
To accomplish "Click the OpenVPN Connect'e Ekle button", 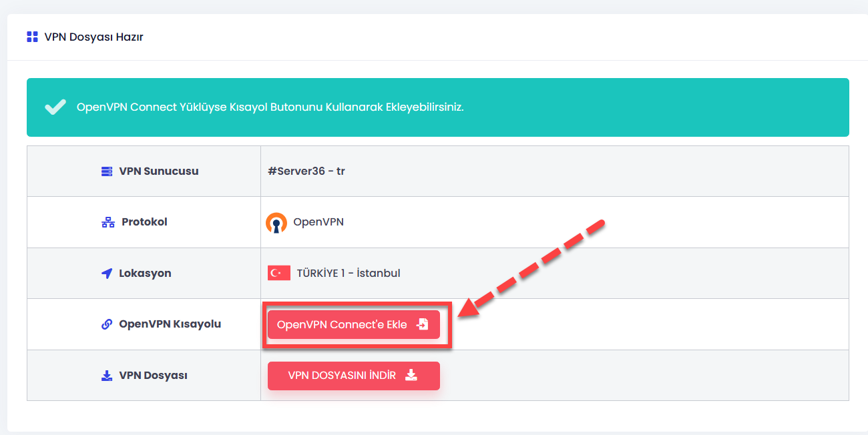I will point(354,325).
